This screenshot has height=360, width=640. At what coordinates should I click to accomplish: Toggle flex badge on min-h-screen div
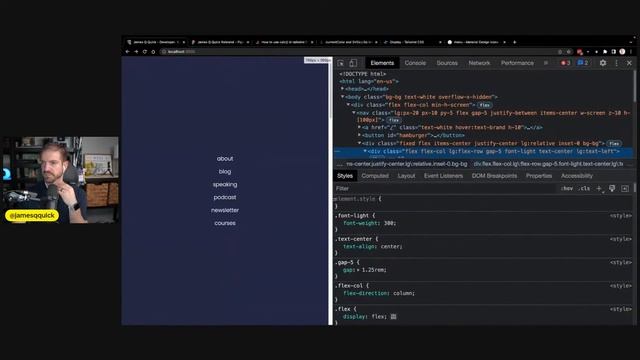[484, 105]
